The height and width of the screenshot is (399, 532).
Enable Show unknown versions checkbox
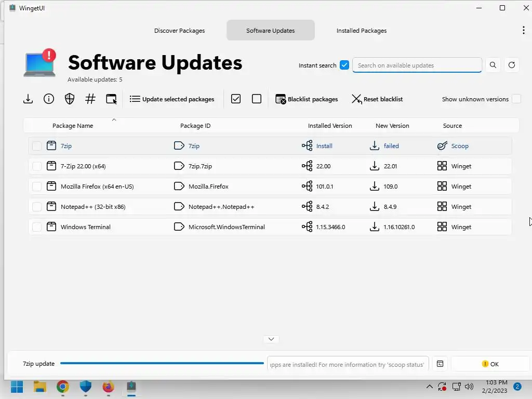[516, 99]
